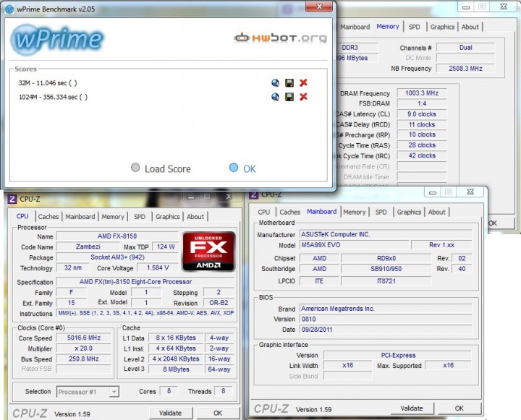This screenshot has width=521, height=420.
Task: Click the AMD FX-8150 name field
Action: pos(117,236)
